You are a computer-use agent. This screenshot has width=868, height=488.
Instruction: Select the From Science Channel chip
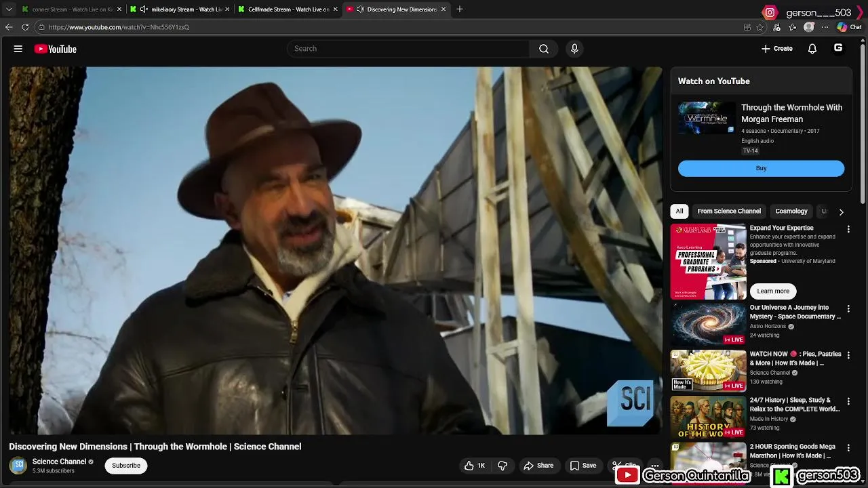tap(729, 211)
